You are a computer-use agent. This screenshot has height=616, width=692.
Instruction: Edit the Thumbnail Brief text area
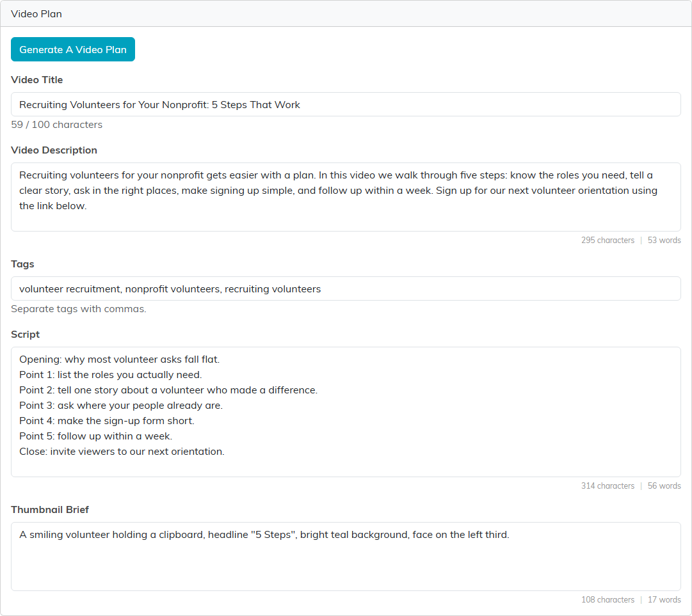pos(346,557)
